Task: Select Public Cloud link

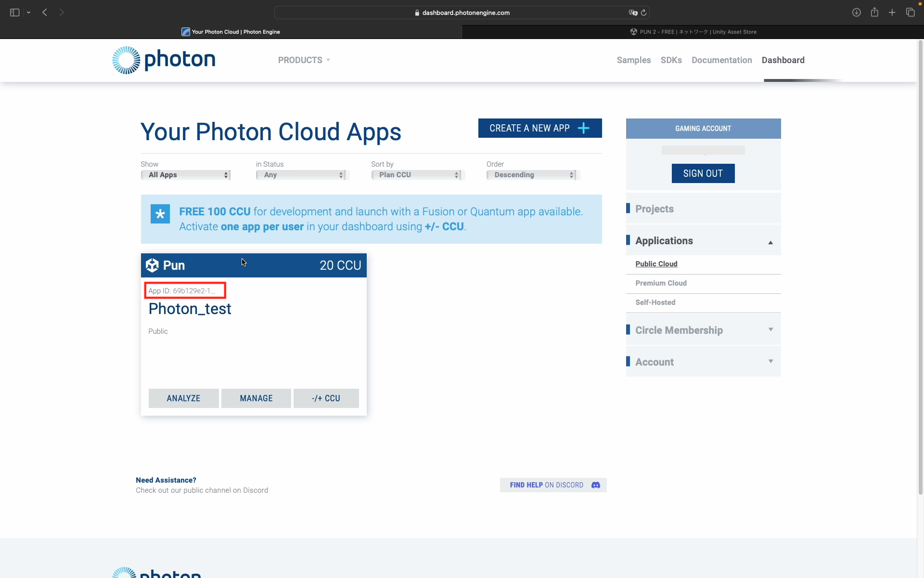Action: click(656, 264)
